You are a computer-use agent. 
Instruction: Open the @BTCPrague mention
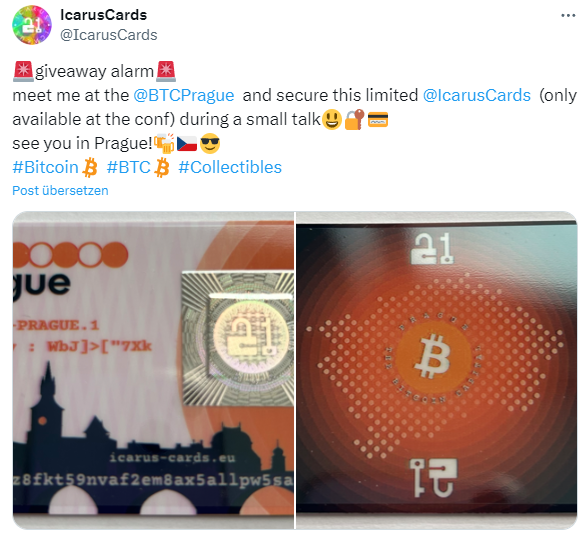[x=184, y=95]
